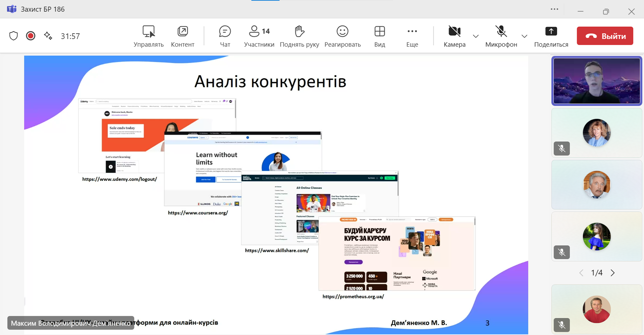644x335 pixels.
Task: Go to next participants page
Action: click(x=612, y=273)
